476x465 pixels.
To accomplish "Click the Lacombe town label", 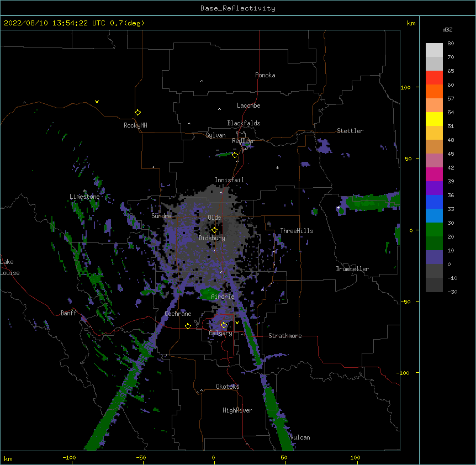I will pos(248,105).
